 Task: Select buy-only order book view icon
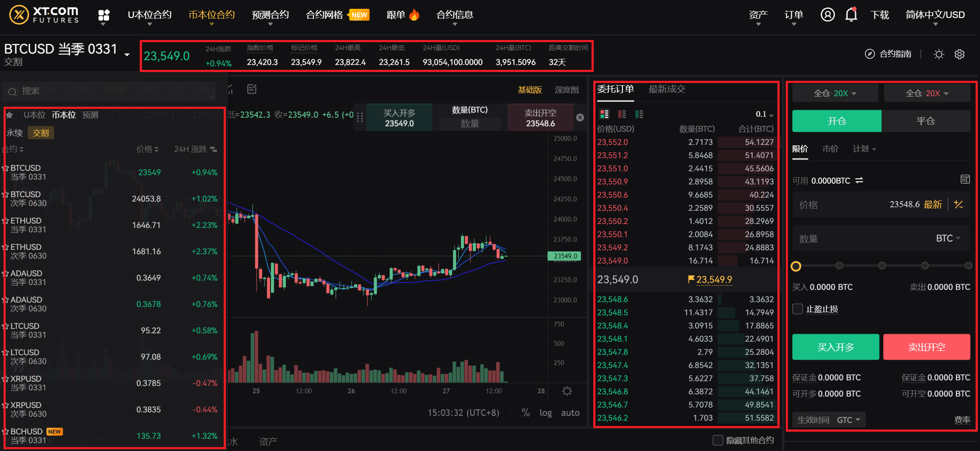coord(639,114)
